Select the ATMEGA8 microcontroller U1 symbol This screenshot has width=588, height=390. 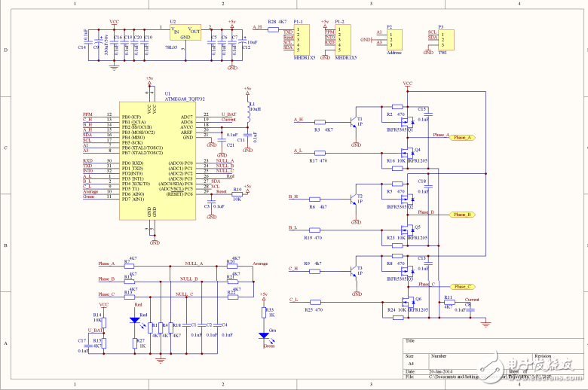pyautogui.click(x=155, y=164)
